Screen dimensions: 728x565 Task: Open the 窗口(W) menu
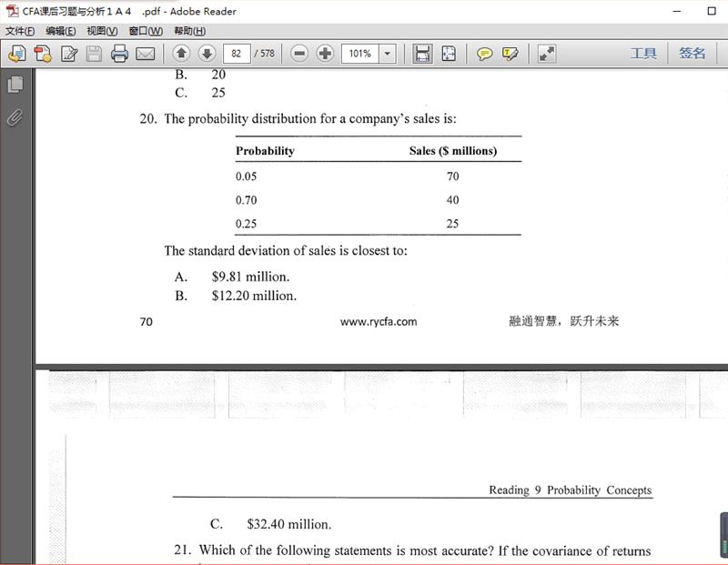[146, 31]
